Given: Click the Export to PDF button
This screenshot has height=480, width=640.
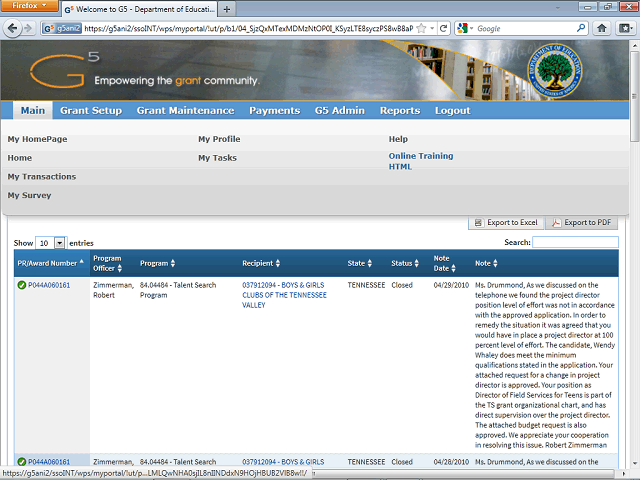Looking at the screenshot, I should click(582, 223).
